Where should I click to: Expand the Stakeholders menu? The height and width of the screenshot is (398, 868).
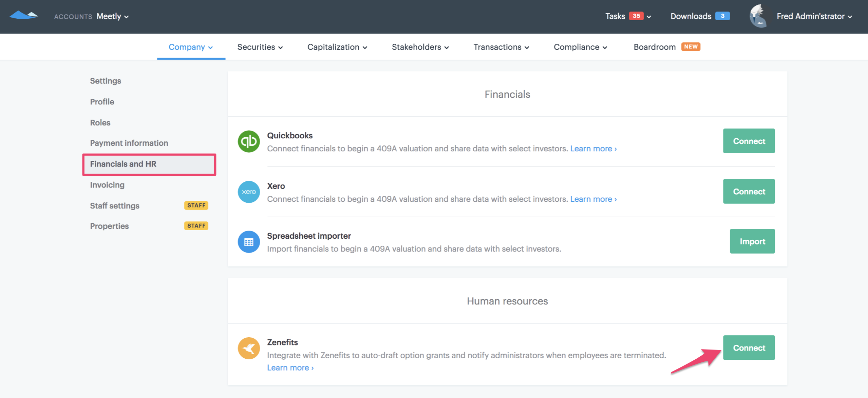[420, 47]
